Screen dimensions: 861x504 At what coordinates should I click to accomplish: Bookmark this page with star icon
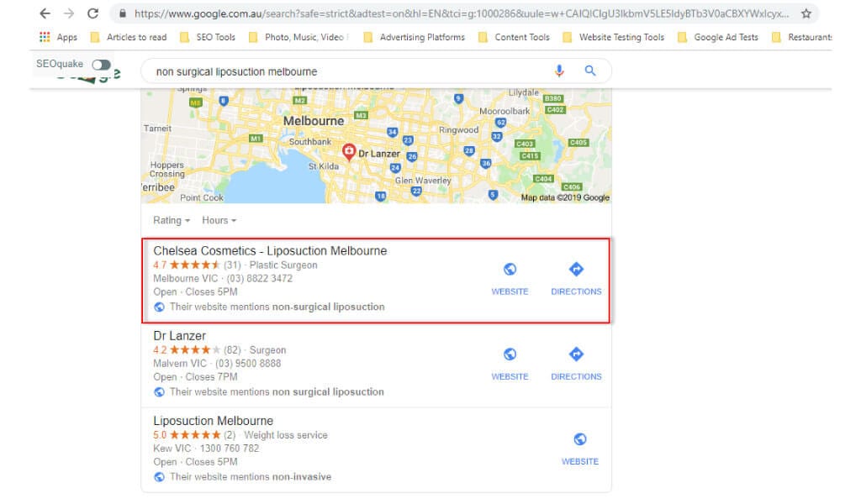coord(806,13)
